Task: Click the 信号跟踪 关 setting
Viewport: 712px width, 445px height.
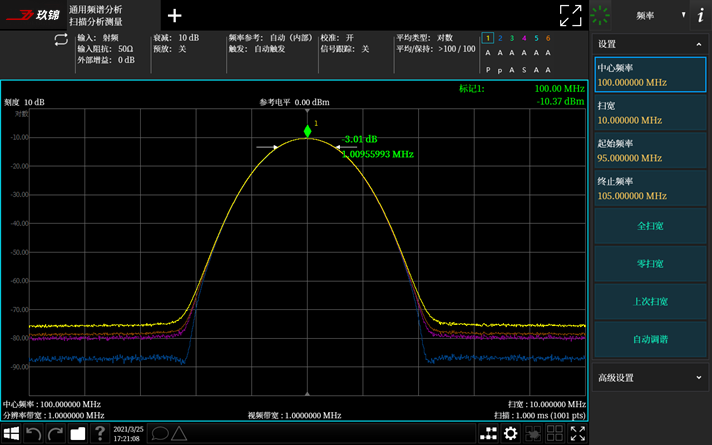Action: (345, 49)
